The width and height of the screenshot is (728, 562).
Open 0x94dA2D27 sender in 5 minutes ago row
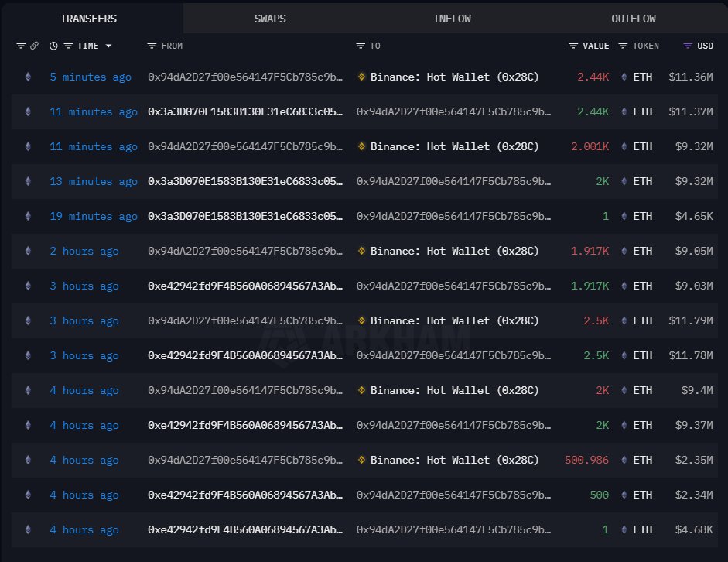click(245, 77)
